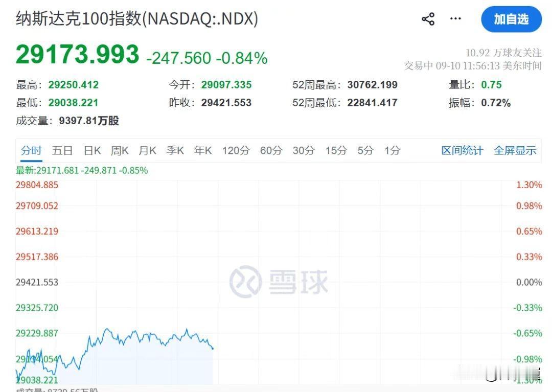Switch to the 日K chart tab
Image resolution: width=552 pixels, height=392 pixels.
(92, 151)
